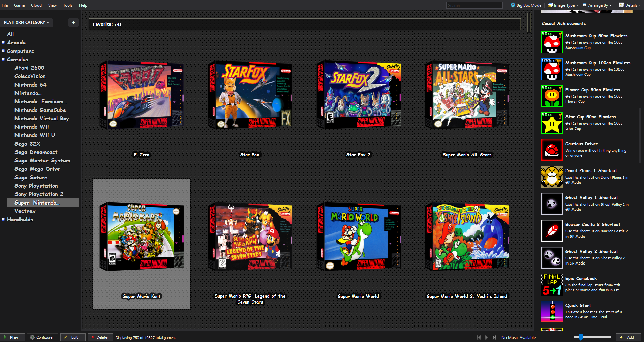
Task: Click the Quick Start traffic light icon
Action: pos(552,312)
